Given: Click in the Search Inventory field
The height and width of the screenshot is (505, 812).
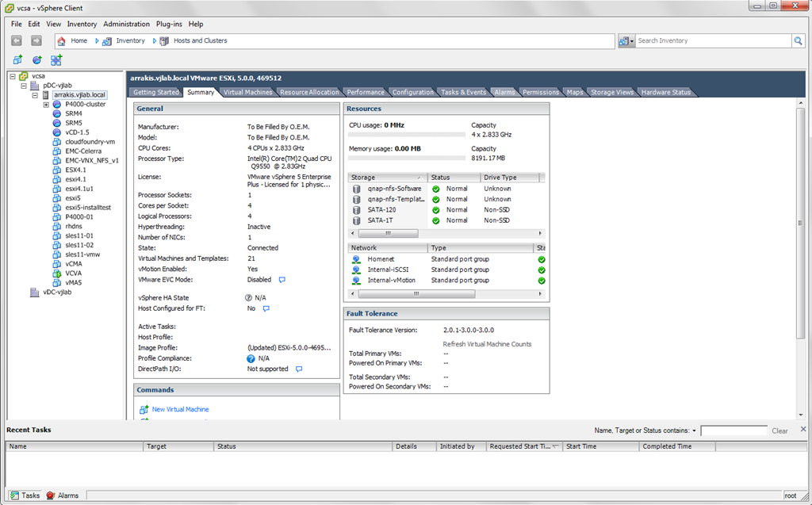Looking at the screenshot, I should coord(714,40).
